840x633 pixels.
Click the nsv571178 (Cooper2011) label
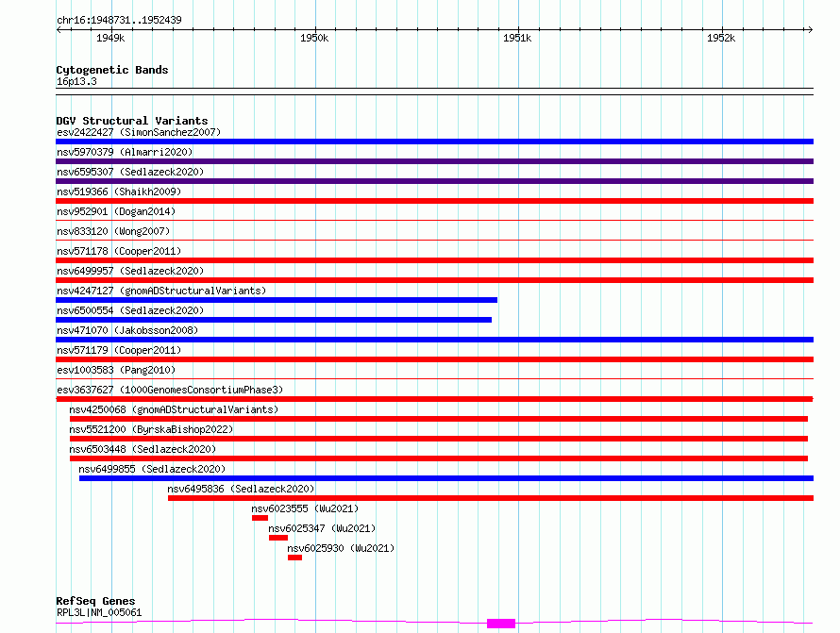pyautogui.click(x=119, y=251)
